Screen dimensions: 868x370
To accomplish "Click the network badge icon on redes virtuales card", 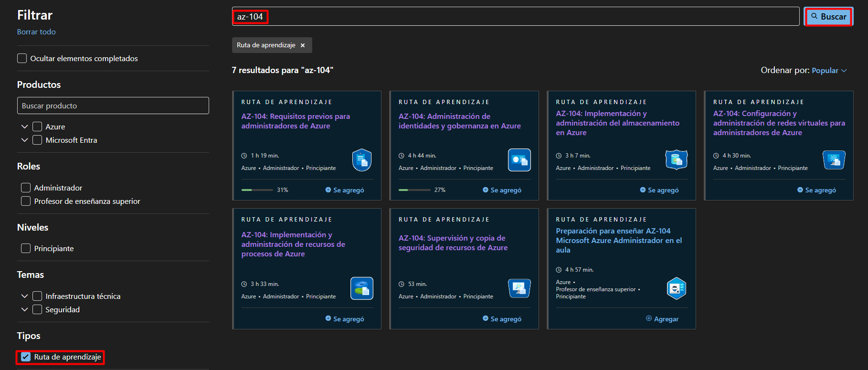I will [834, 160].
